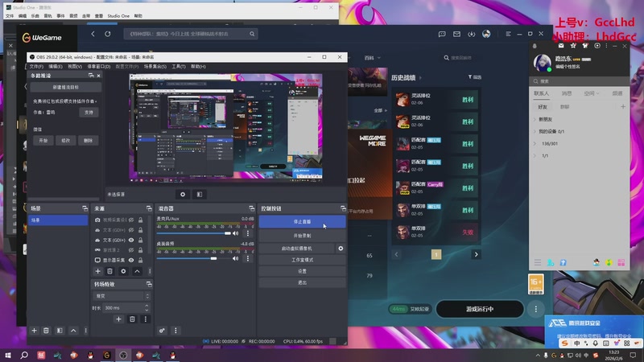Adjust microphone/Aux volume slider
The image size is (644, 362).
[194, 233]
